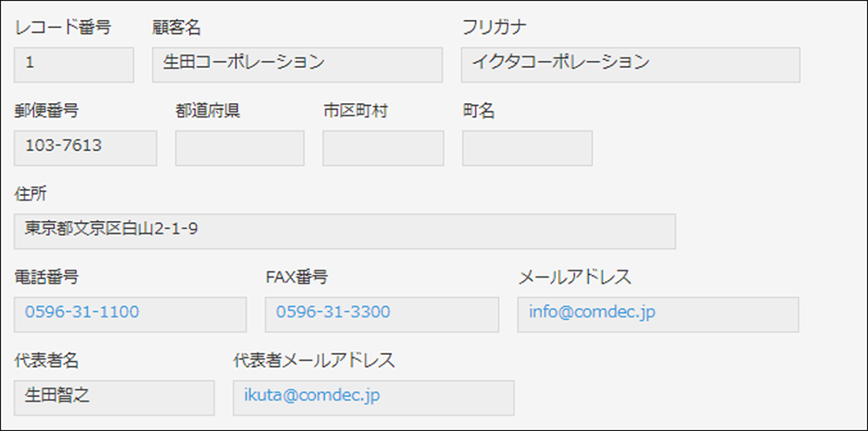Click the empty 都道府県 field box
Image resolution: width=868 pixels, height=431 pixels.
click(240, 148)
